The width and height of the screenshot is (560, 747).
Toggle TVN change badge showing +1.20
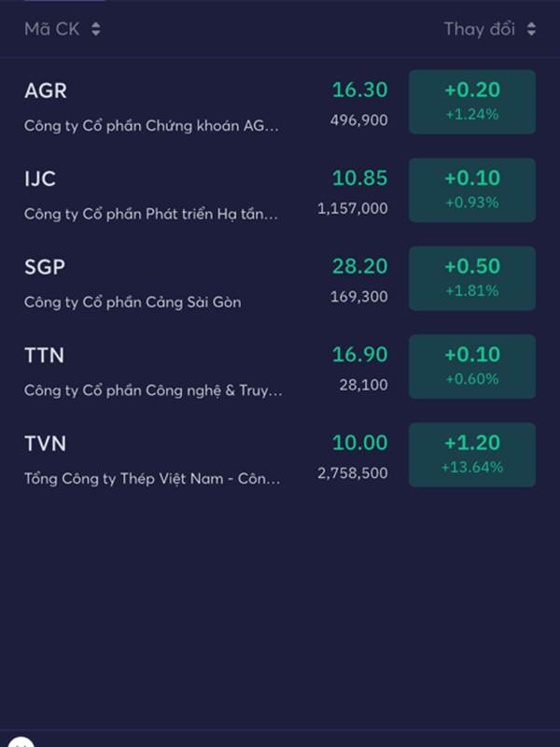[472, 455]
